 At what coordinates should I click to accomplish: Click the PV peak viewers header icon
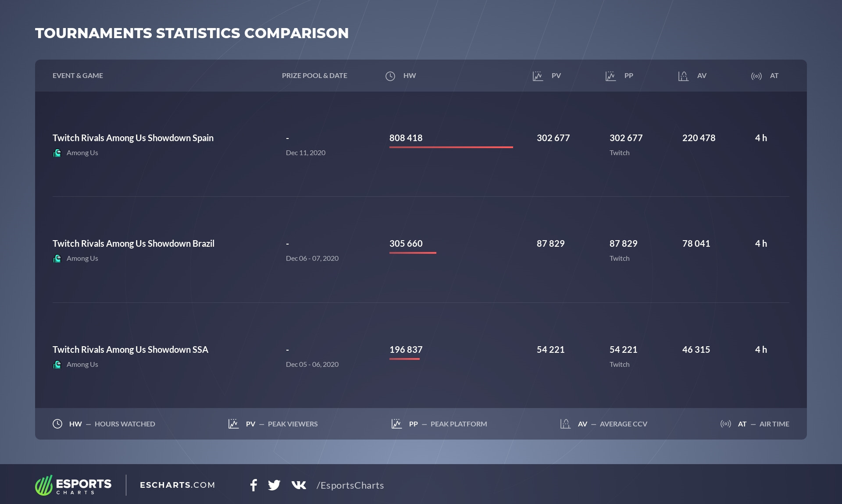(x=538, y=76)
